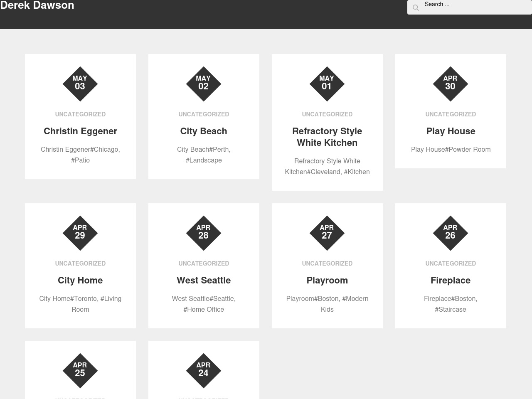The image size is (532, 399).
Task: Open the May 01 date badge
Action: coord(327,84)
